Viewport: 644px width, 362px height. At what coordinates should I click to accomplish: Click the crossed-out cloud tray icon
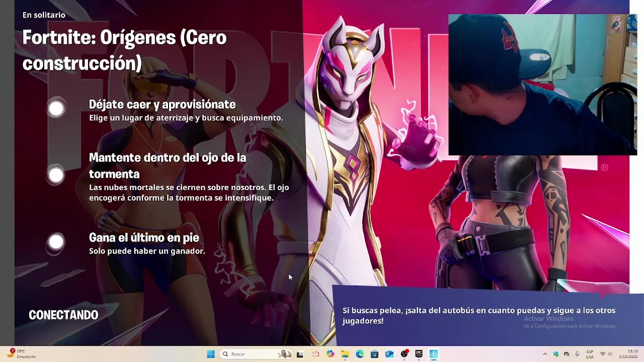567,354
